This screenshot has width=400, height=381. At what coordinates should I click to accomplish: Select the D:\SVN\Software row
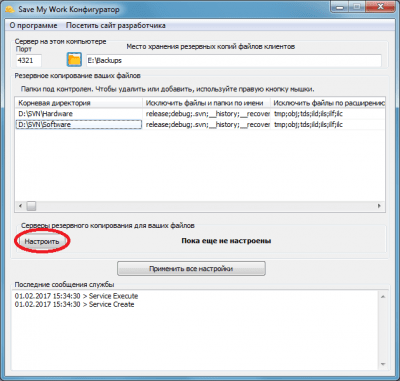(x=200, y=125)
